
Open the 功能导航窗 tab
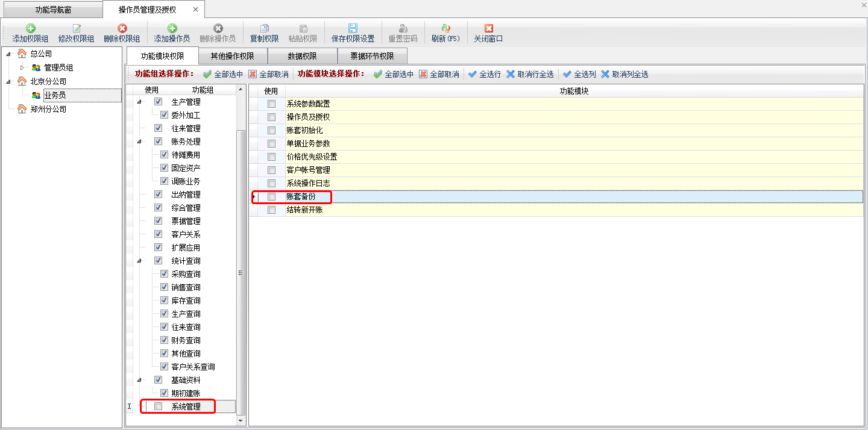pyautogui.click(x=51, y=10)
